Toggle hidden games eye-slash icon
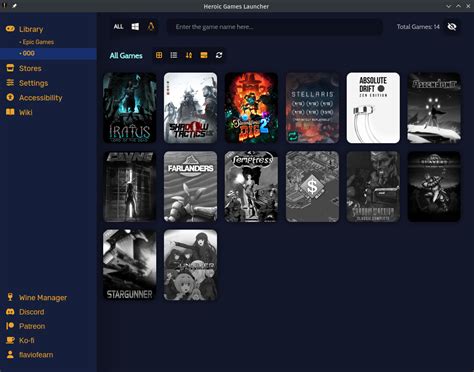The width and height of the screenshot is (474, 372). point(452,27)
